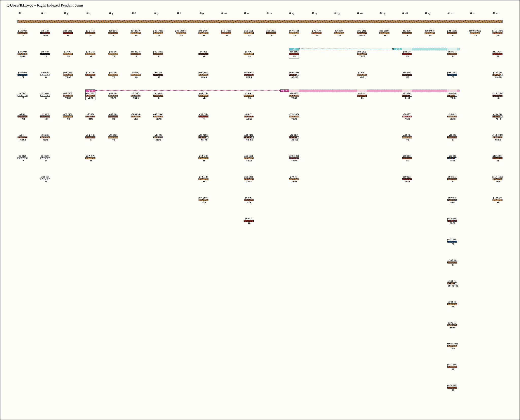
Task: Click the p24 (132) YB:FR boxed pendant
Action: pyautogui.click(x=90, y=96)
